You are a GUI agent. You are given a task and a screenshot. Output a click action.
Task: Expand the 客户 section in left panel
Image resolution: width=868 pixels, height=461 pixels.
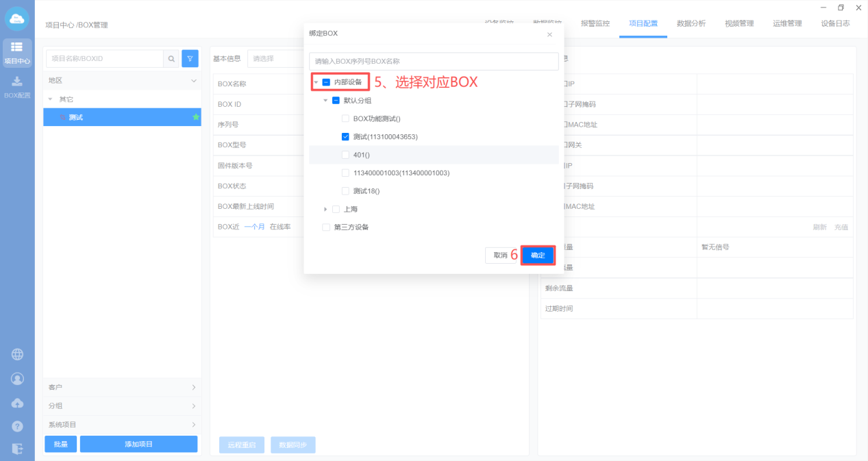tap(122, 387)
